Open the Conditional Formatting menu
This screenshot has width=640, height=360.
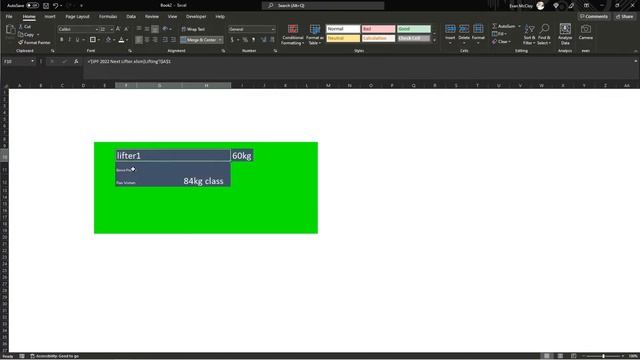(293, 34)
